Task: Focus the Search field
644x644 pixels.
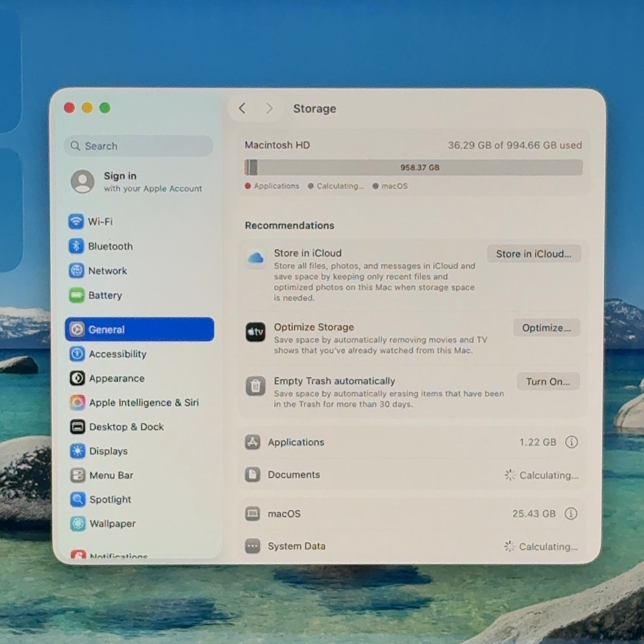Action: click(x=139, y=146)
